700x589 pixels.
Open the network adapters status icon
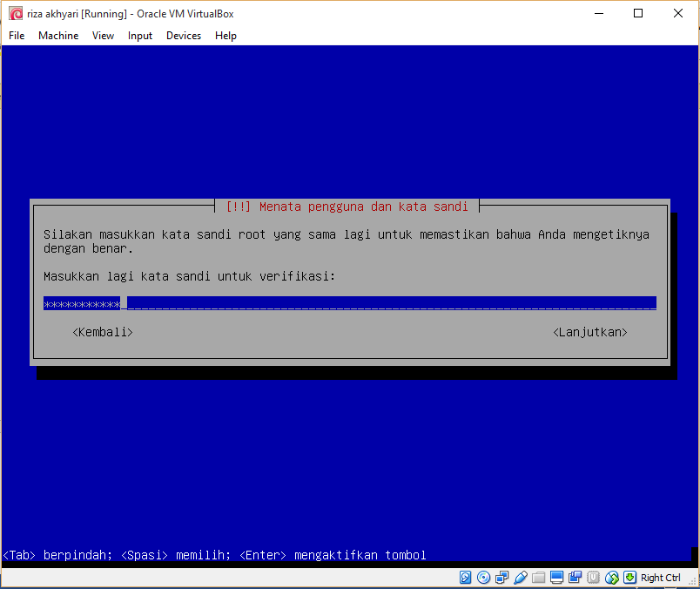(x=501, y=578)
